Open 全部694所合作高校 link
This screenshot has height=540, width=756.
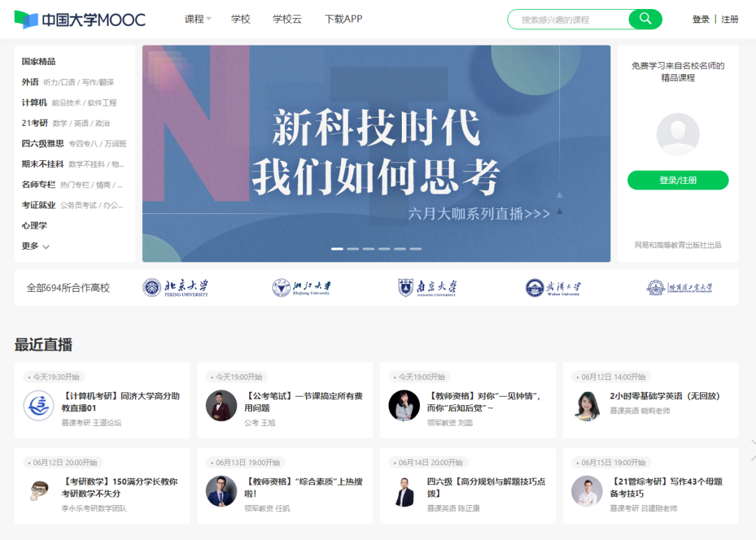(68, 287)
